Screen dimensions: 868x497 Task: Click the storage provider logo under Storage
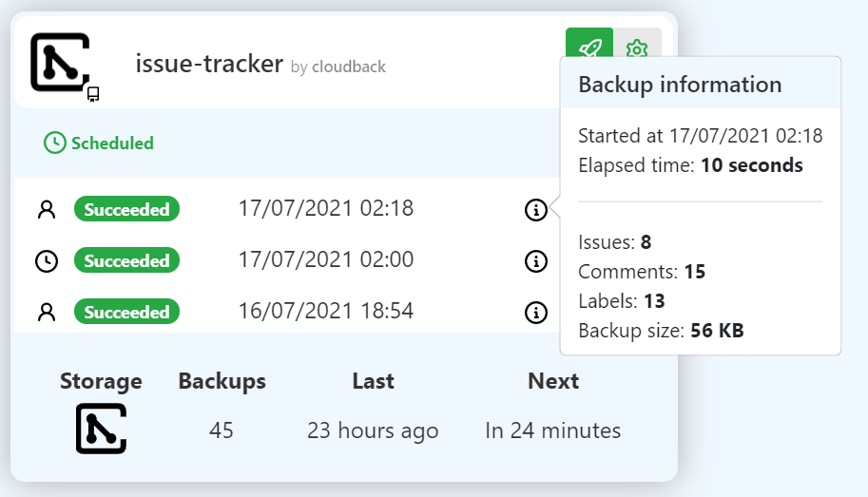point(102,429)
